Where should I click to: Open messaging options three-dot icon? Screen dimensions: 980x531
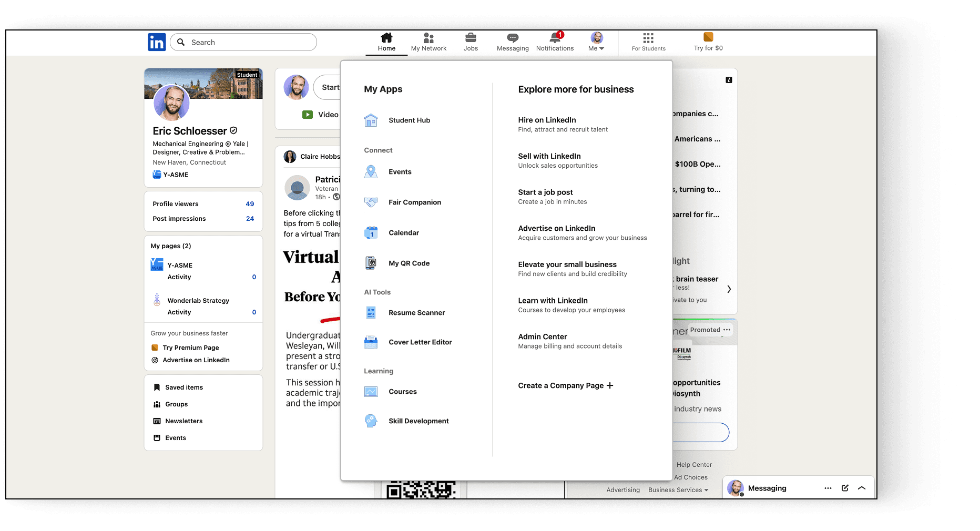pyautogui.click(x=828, y=488)
